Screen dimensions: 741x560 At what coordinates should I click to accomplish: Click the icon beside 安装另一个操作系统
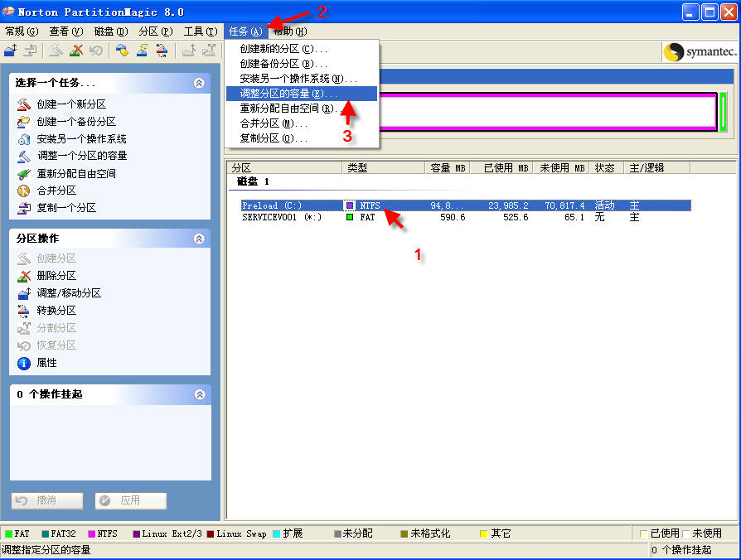[x=24, y=139]
